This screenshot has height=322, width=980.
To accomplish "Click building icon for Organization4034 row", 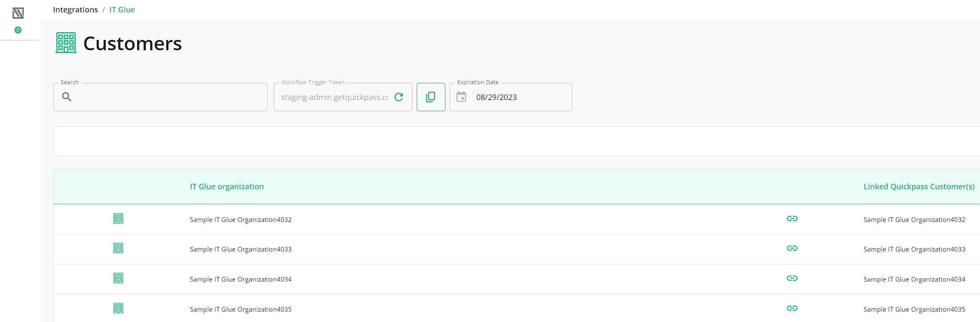I will click(x=118, y=278).
